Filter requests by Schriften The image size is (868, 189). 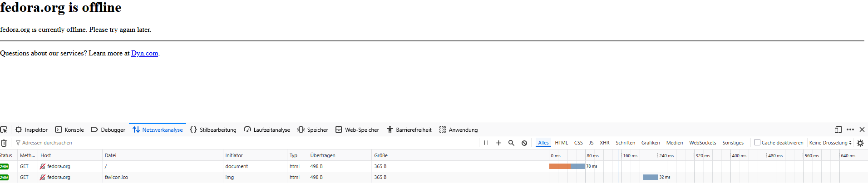625,143
